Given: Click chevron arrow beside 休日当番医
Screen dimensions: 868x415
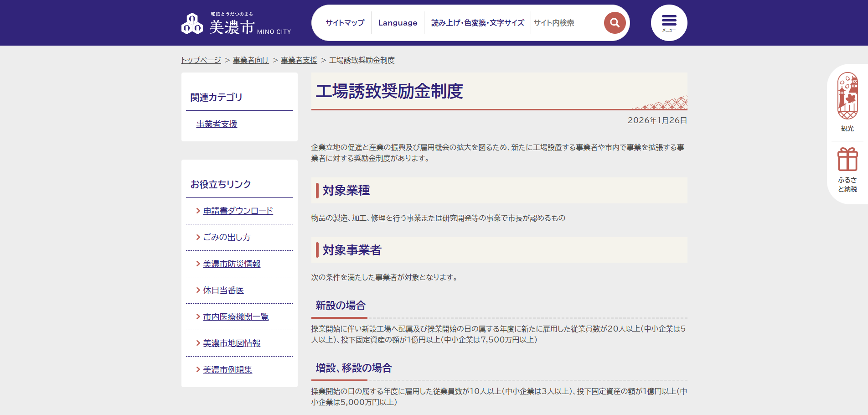Looking at the screenshot, I should tap(198, 290).
